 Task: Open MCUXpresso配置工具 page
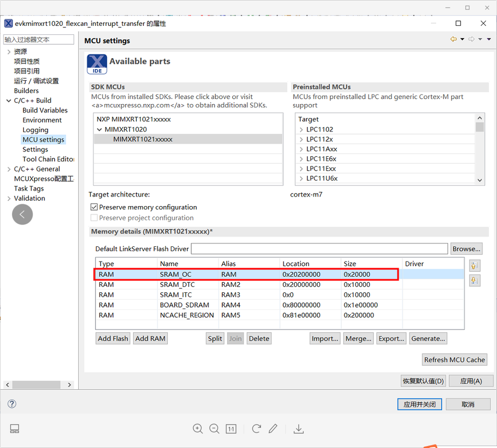(x=44, y=179)
